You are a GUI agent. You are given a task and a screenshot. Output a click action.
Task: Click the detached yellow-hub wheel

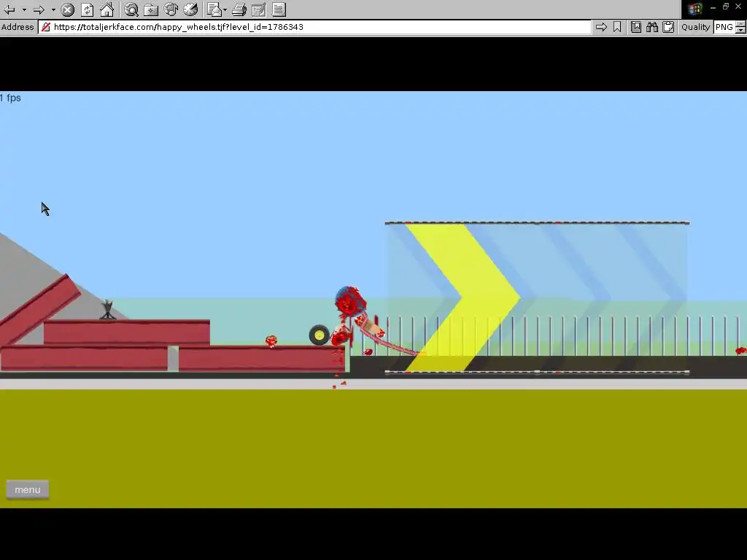[320, 335]
